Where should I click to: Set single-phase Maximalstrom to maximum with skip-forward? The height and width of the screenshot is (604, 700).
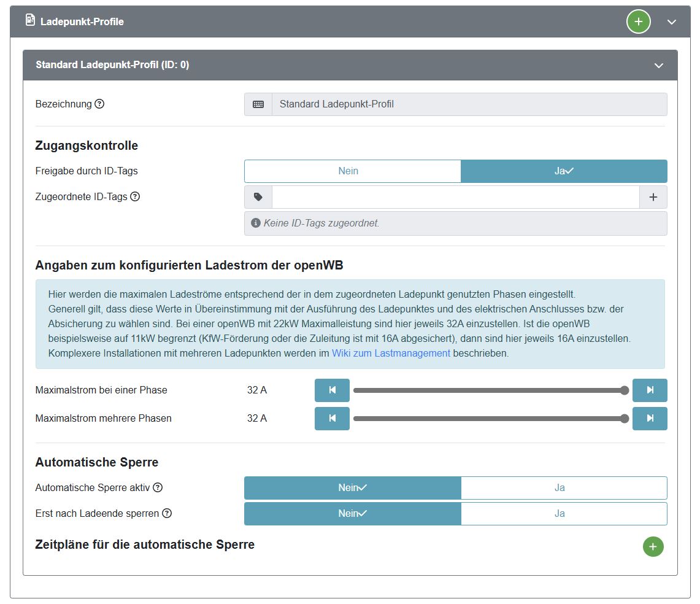(650, 390)
